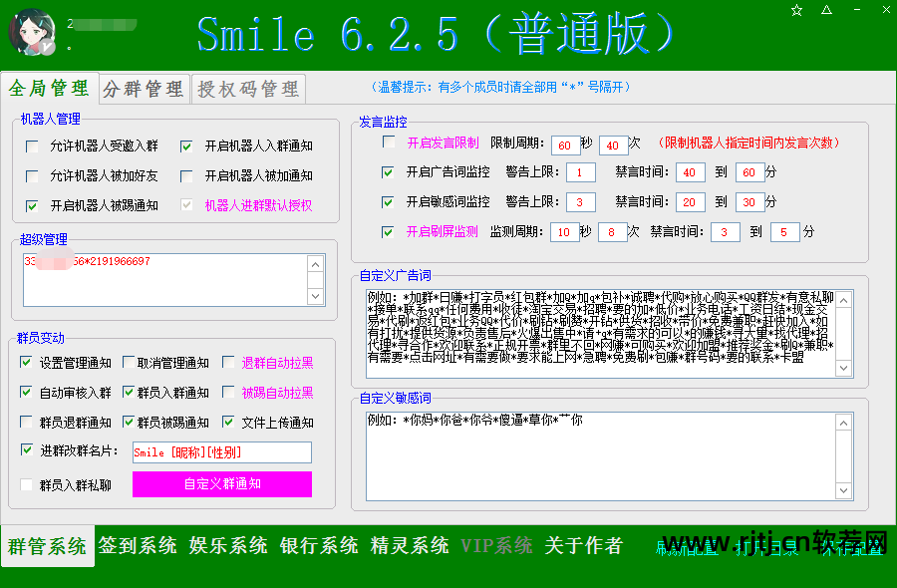Tick 取消管理通知 checkbox
The width and height of the screenshot is (897, 588).
tap(129, 362)
